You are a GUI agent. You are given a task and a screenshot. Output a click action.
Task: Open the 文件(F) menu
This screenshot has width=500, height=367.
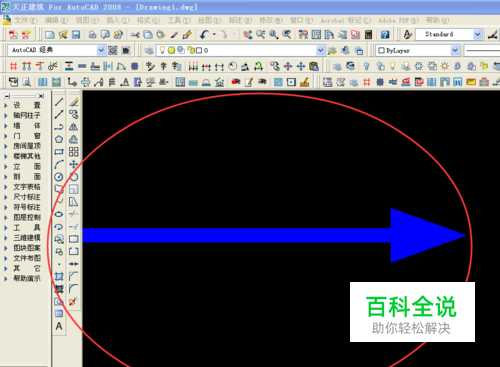point(26,21)
